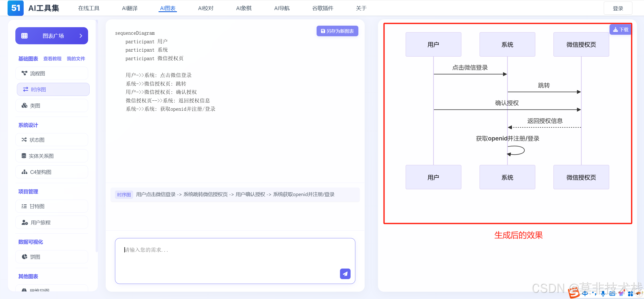
Task: Click the state diagram (状态图) shuffle icon
Action: point(24,140)
